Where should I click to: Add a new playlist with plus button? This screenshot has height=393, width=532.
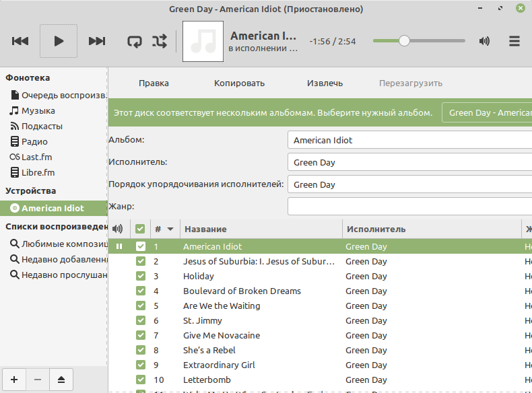click(x=14, y=380)
